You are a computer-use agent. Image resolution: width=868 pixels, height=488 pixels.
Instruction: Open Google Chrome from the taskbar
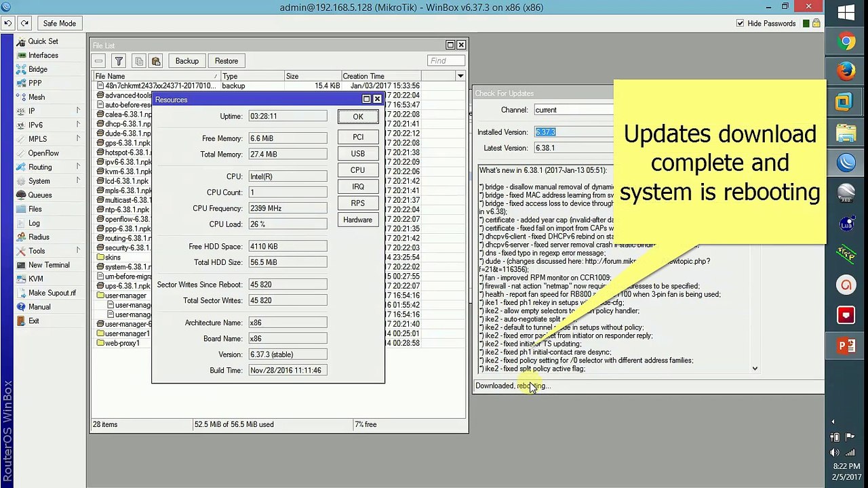coord(846,42)
